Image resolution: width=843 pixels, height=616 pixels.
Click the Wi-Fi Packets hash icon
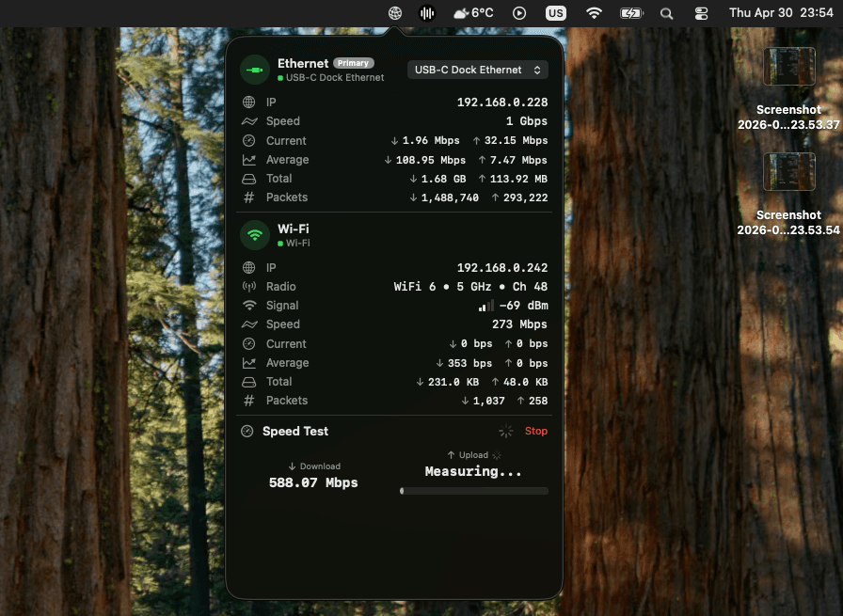point(249,401)
